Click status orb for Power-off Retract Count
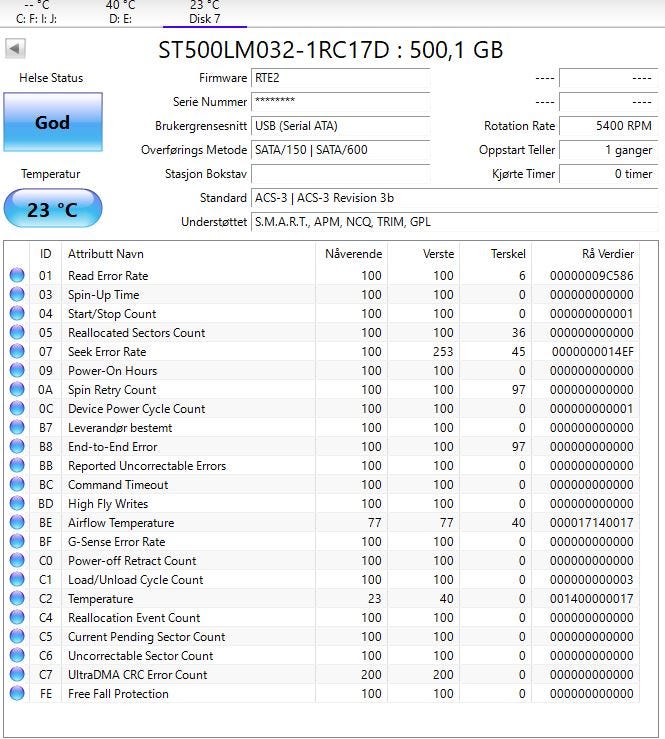Viewport: 665px width, 739px height. 17,560
